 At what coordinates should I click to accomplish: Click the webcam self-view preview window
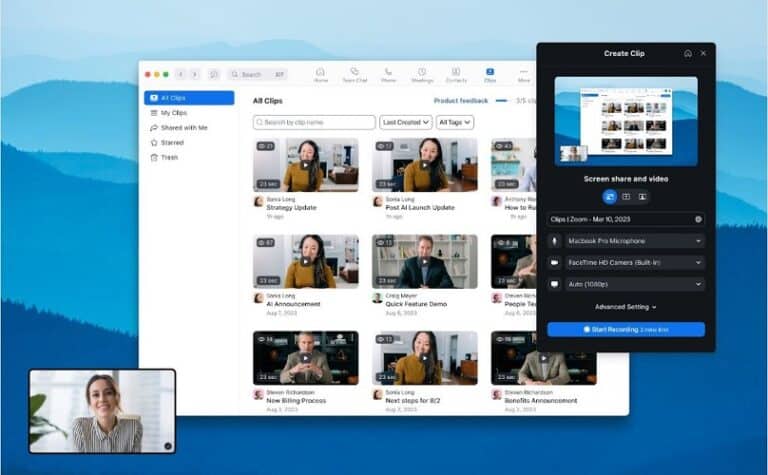pyautogui.click(x=102, y=411)
